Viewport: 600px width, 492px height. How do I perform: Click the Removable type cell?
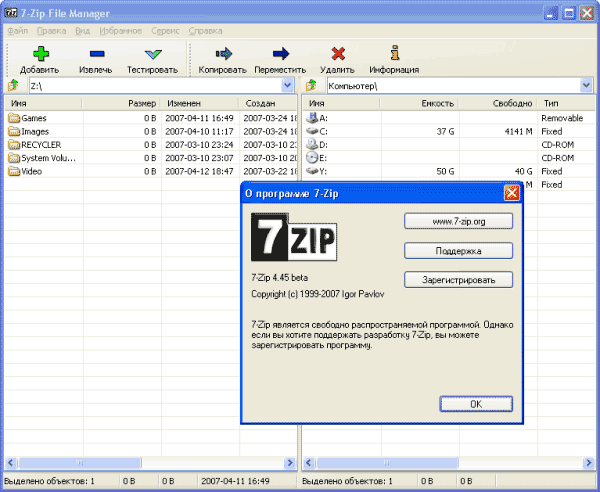(562, 118)
